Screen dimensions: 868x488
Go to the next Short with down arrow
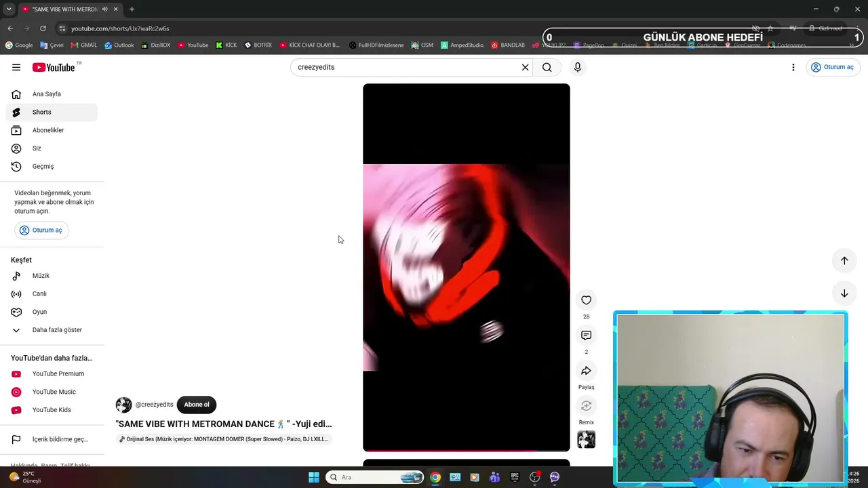coord(844,293)
